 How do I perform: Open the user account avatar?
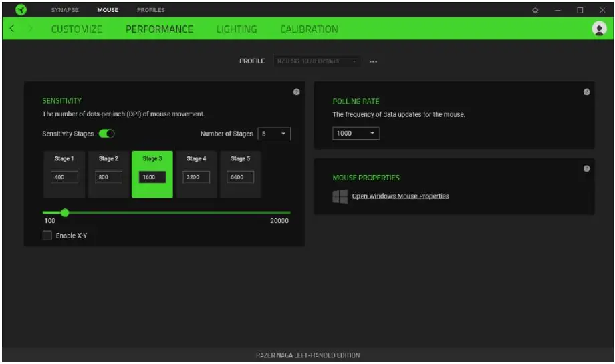(599, 29)
